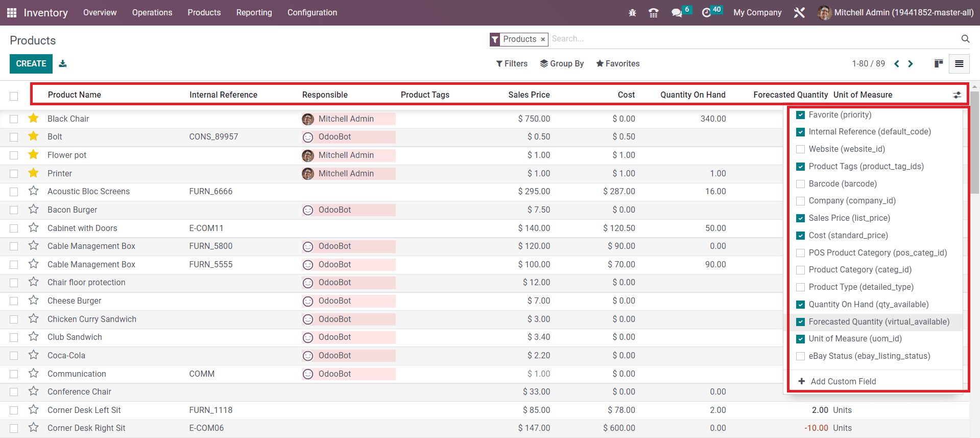The height and width of the screenshot is (438, 980).
Task: Click the download export icon
Action: pos(62,64)
